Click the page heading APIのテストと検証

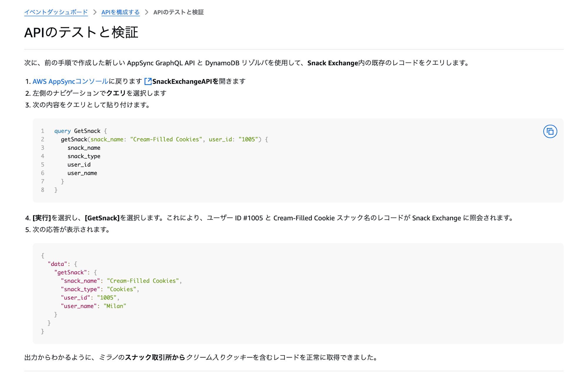pyautogui.click(x=81, y=32)
